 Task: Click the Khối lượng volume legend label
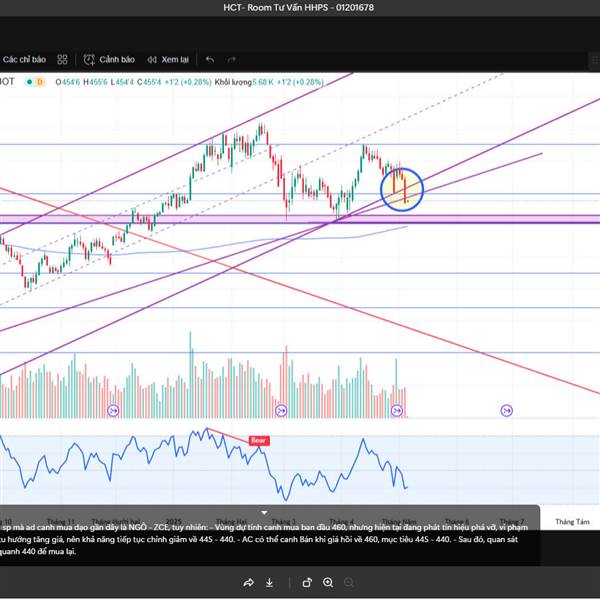233,82
